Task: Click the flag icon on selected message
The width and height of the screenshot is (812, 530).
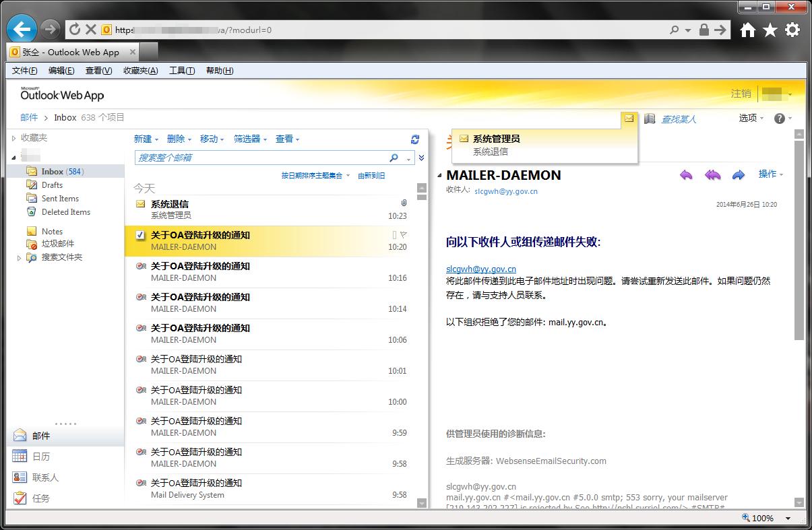Action: [404, 234]
